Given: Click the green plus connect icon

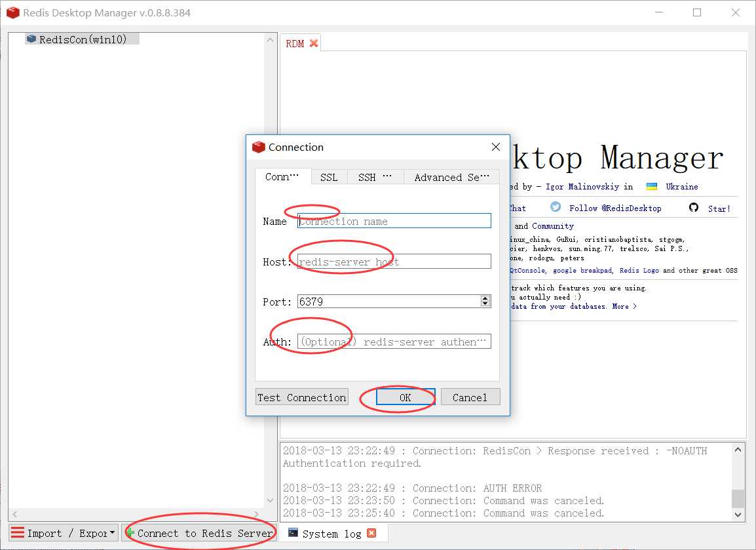Looking at the screenshot, I should [130, 533].
